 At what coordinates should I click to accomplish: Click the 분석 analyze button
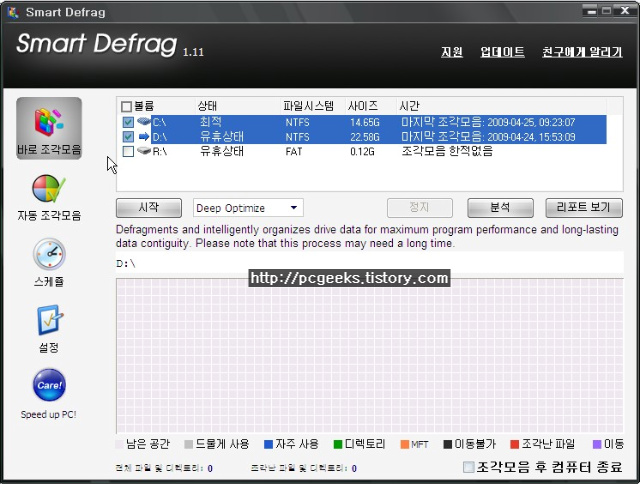pyautogui.click(x=500, y=208)
